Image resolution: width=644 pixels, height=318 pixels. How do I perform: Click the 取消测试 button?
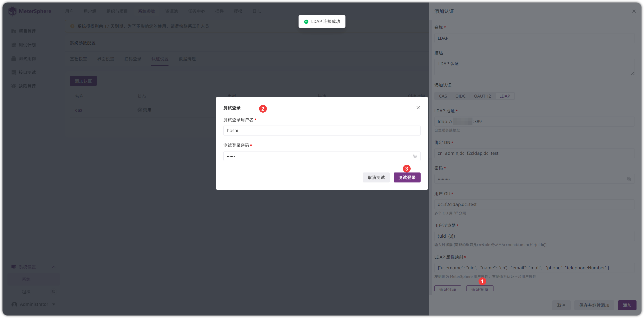coord(376,177)
